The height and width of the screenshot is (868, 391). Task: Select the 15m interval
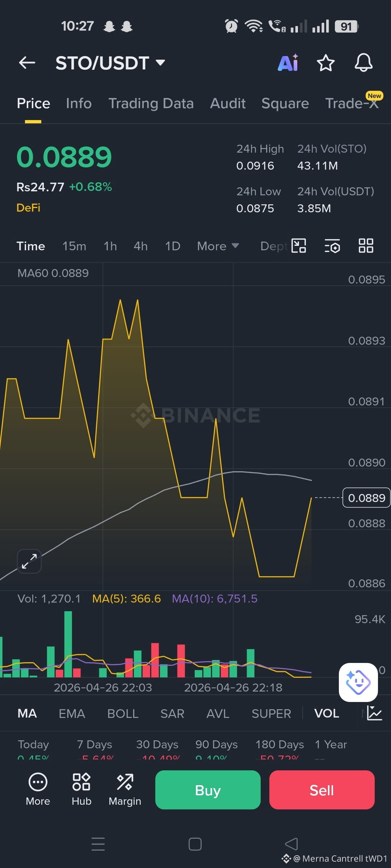[74, 246]
